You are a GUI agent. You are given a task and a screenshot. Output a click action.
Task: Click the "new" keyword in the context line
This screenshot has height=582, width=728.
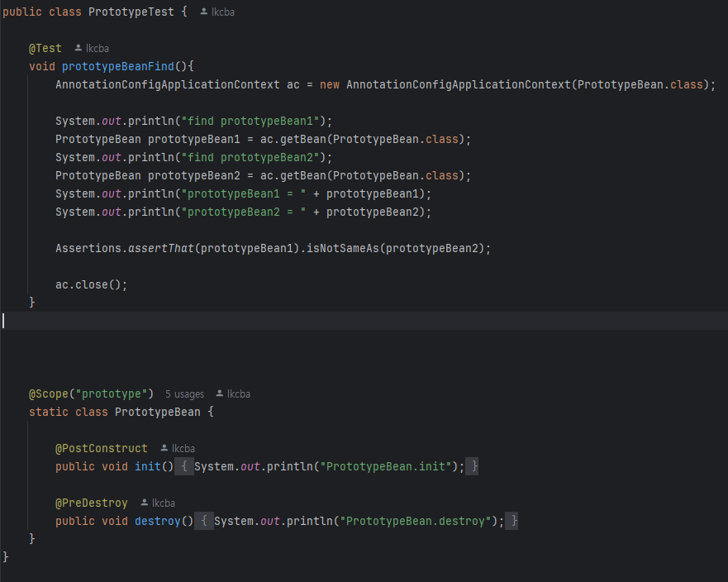click(330, 84)
